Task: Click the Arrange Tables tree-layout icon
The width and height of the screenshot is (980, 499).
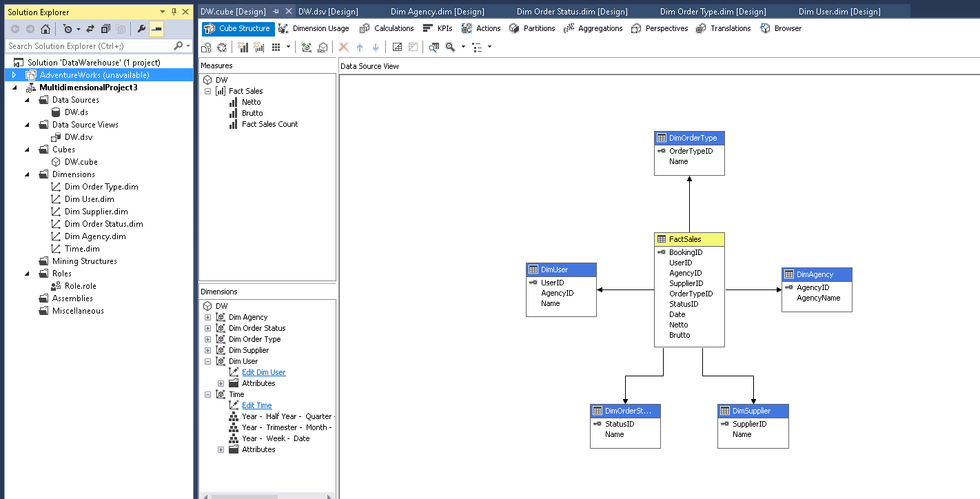Action: point(477,47)
